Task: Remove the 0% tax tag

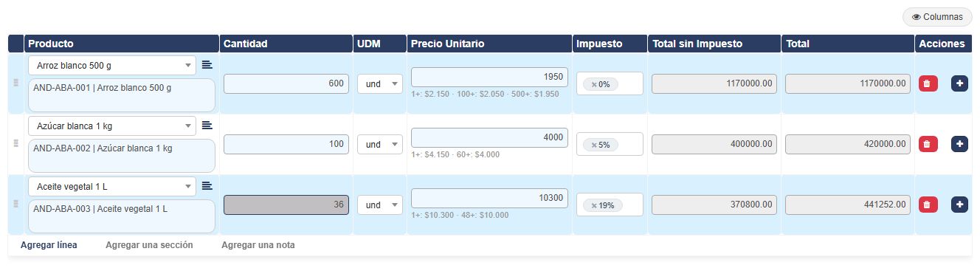Action: tap(594, 84)
